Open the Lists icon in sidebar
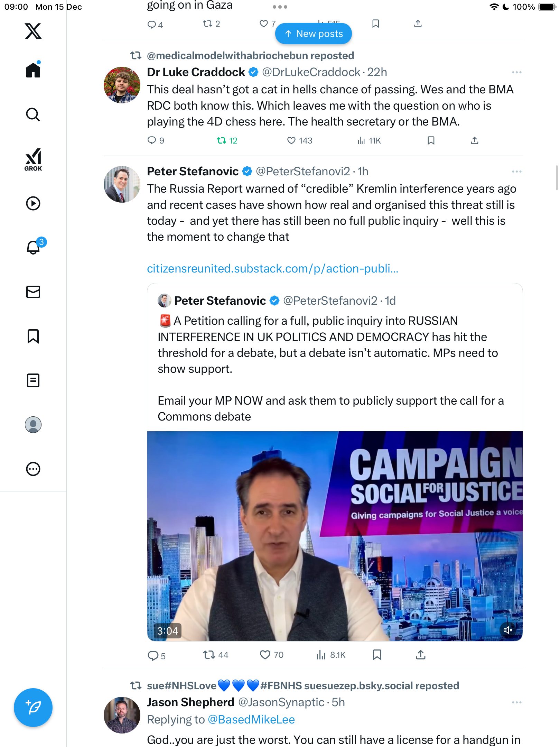The image size is (560, 747). click(x=33, y=380)
